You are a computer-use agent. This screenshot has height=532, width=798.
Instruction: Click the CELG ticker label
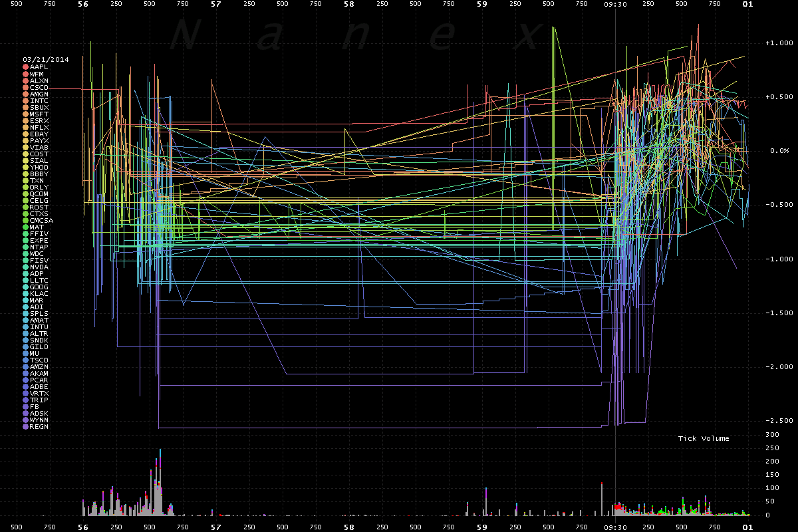click(39, 200)
